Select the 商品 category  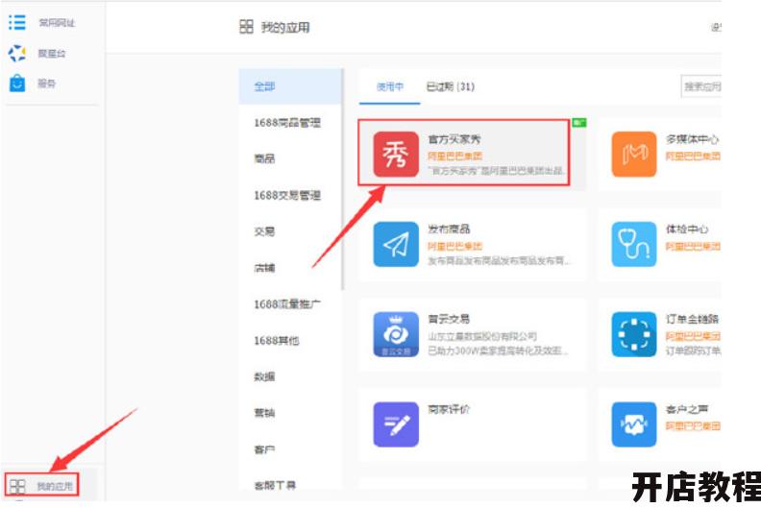coord(264,158)
